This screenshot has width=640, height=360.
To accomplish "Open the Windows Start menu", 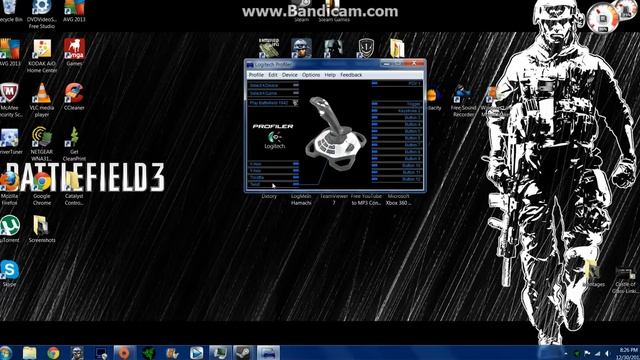I will [6, 353].
